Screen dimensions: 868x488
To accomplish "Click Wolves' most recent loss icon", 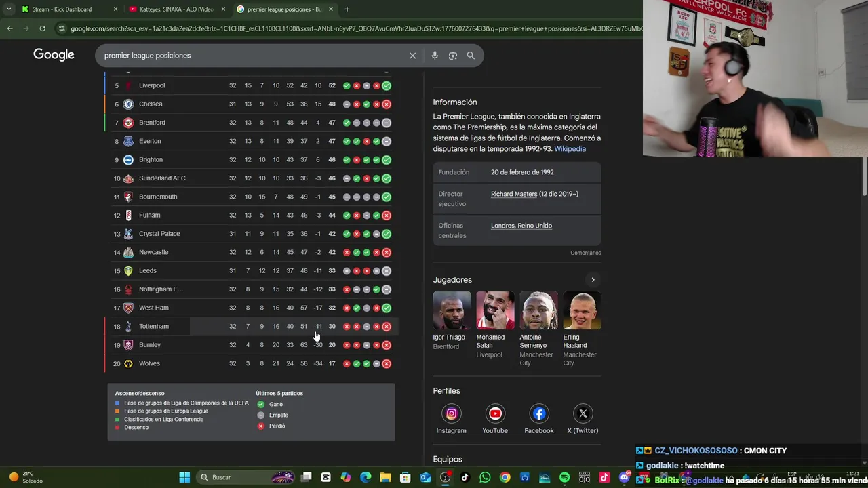I will (x=386, y=364).
